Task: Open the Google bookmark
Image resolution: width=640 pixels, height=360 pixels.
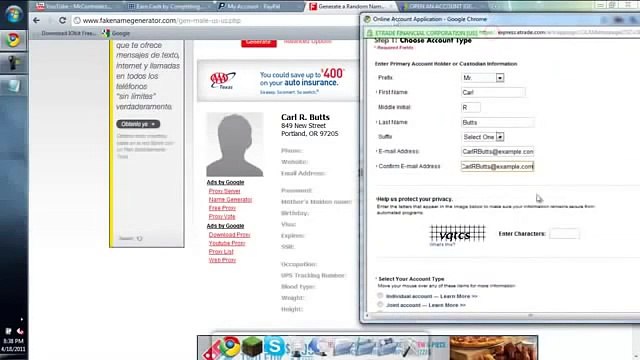Action: [x=116, y=33]
